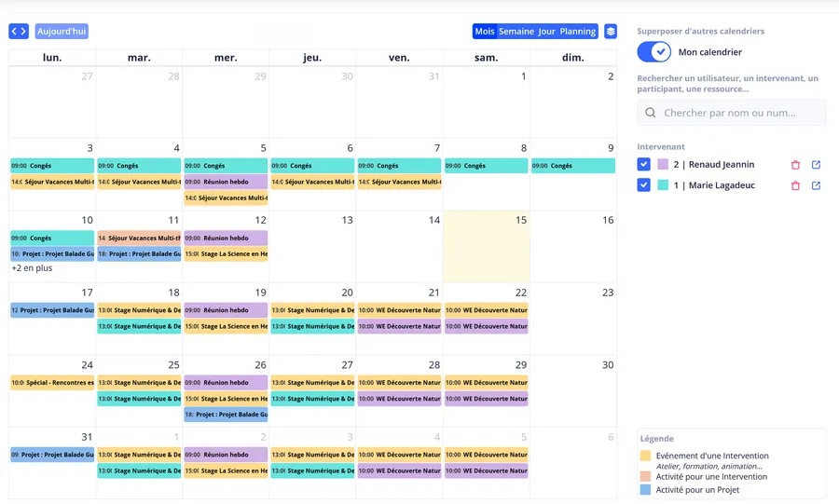839x504 pixels.
Task: Open the 'Spécial - Rencontres' event on Monday 24
Action: click(x=52, y=383)
